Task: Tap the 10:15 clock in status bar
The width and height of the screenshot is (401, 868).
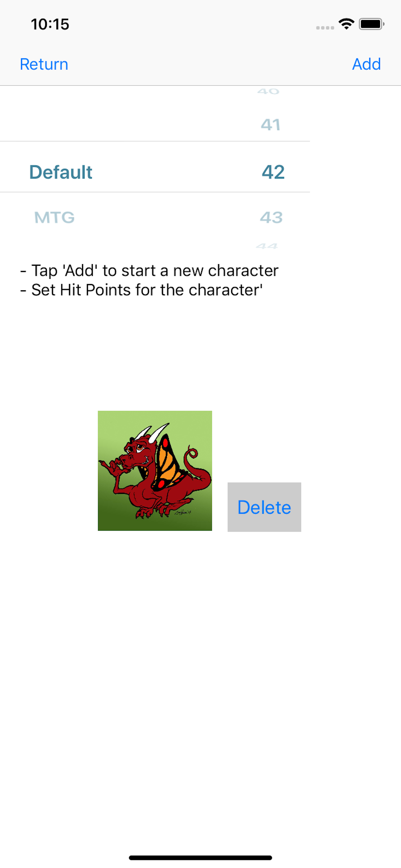Action: coord(50,24)
